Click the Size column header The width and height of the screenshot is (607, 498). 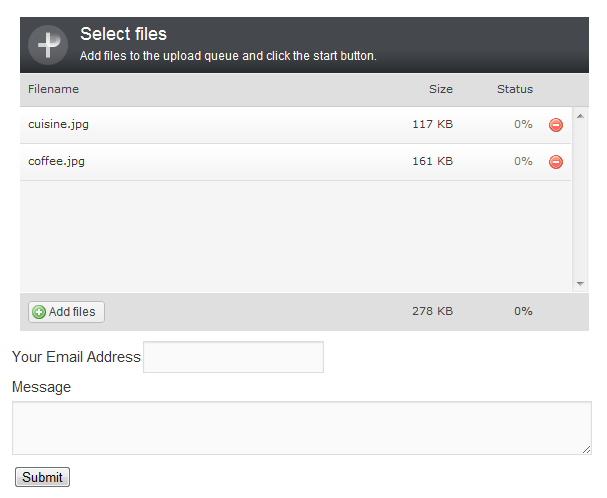[x=441, y=89]
